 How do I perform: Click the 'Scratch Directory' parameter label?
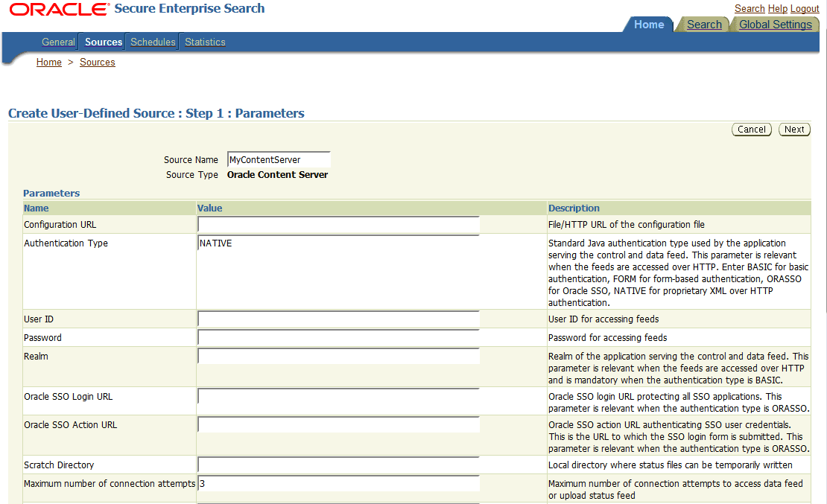click(59, 465)
